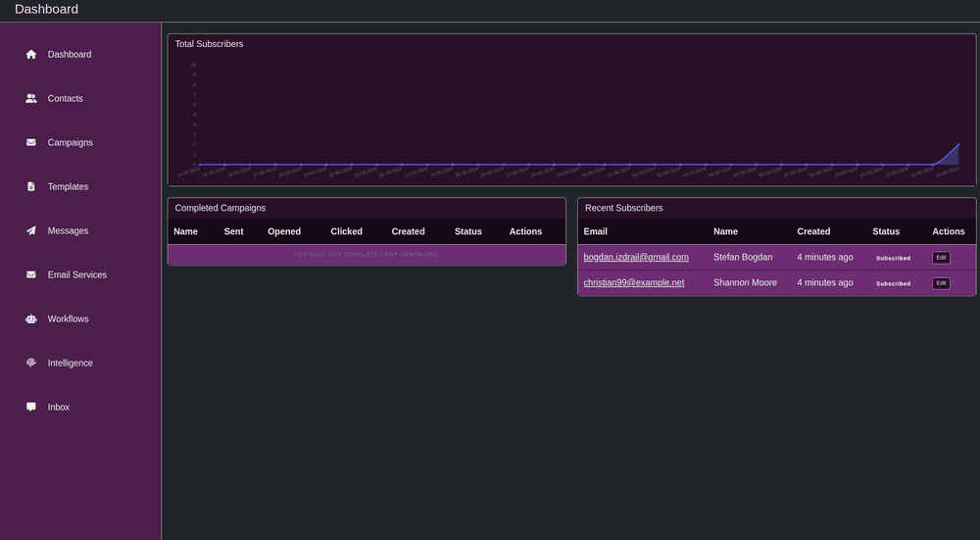Click the Subscribed status badge for Stefan Bogdan

point(893,259)
